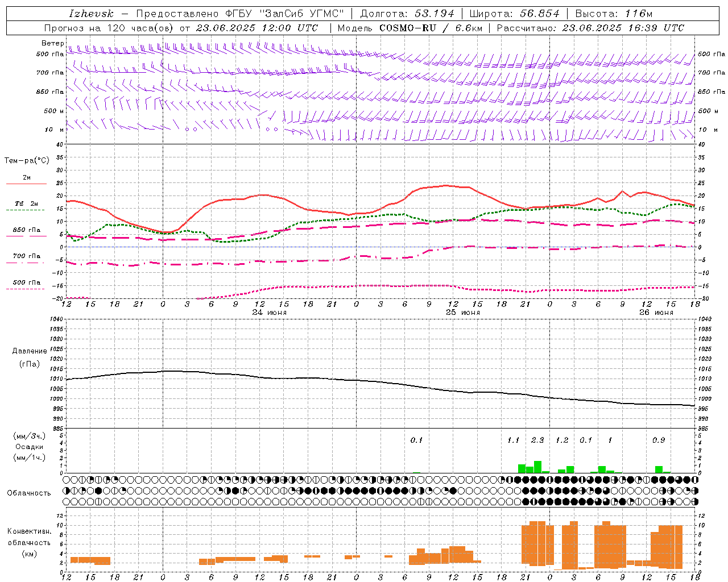This screenshot has height=582, width=728.
Task: Click the "1.1" three-hour precipitation value
Action: 513,440
